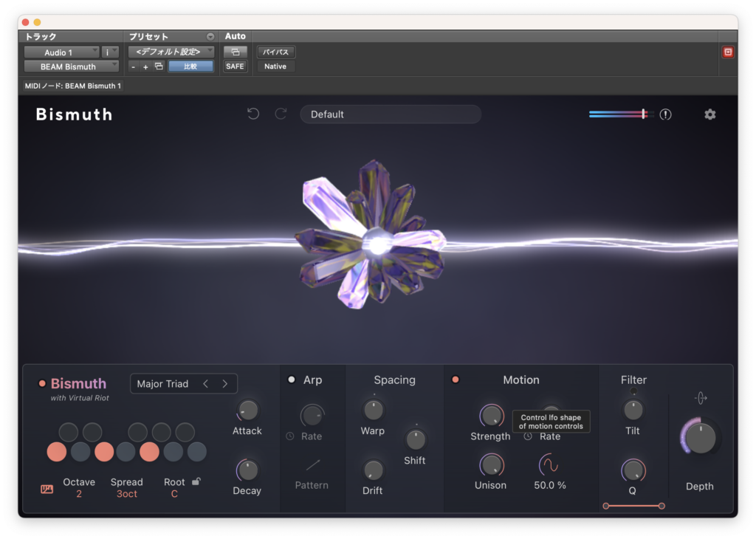This screenshot has height=539, width=756.
Task: Click the 比較 compare button
Action: click(x=191, y=66)
